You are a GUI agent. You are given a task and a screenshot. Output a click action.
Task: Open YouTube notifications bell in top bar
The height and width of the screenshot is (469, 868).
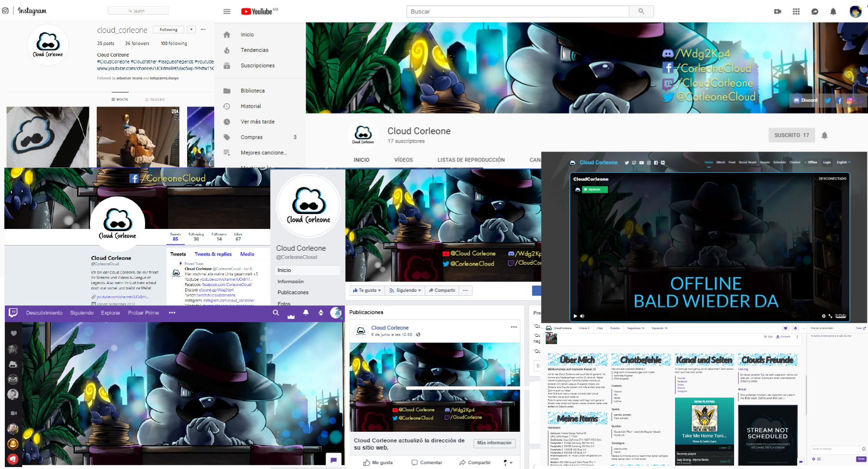pyautogui.click(x=833, y=12)
